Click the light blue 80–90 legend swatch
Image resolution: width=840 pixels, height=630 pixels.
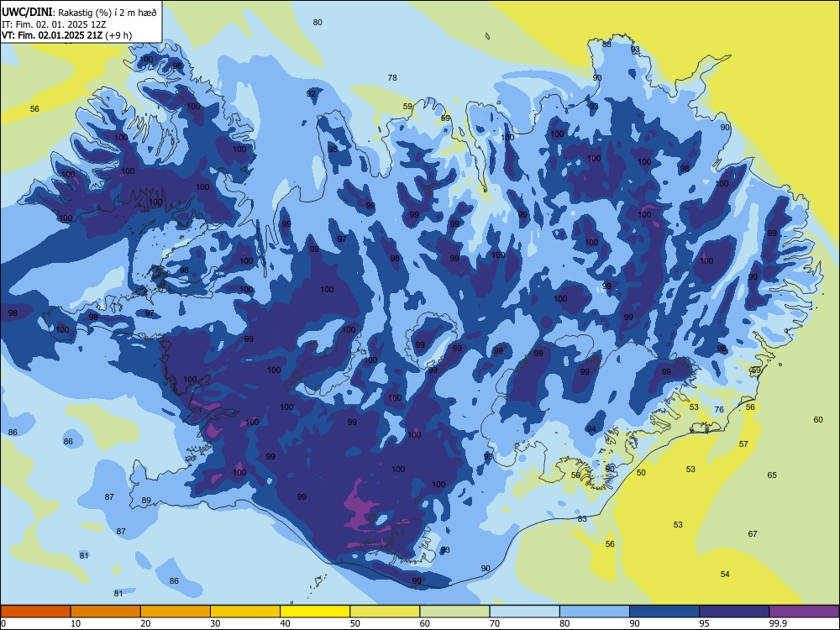(x=595, y=612)
